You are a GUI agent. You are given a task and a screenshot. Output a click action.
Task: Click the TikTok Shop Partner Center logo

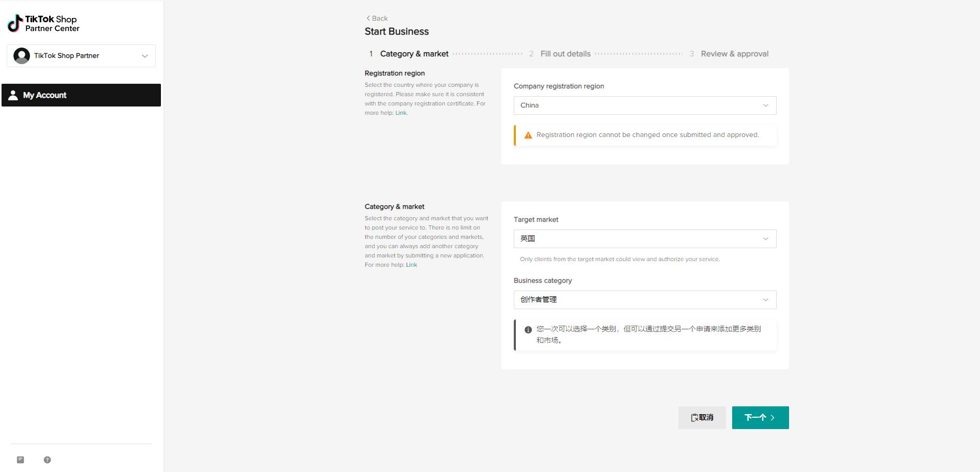43,23
